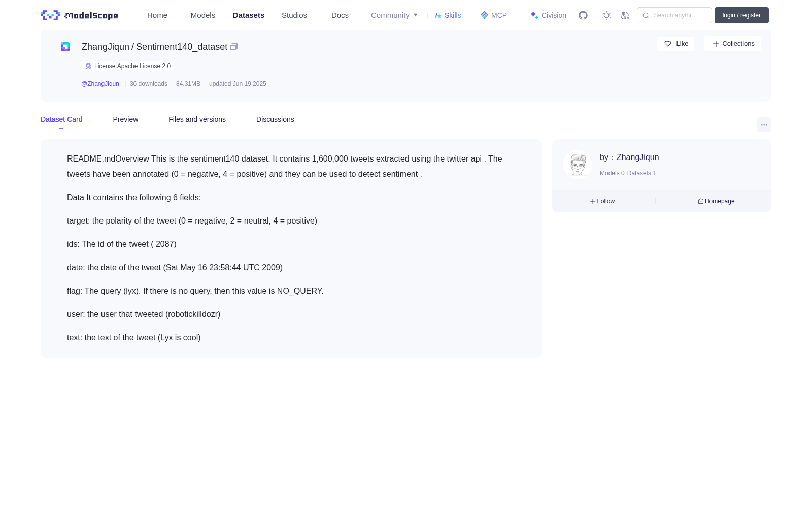Click the License:Apache License 2.0 tag
This screenshot has width=812, height=508.
[x=127, y=66]
